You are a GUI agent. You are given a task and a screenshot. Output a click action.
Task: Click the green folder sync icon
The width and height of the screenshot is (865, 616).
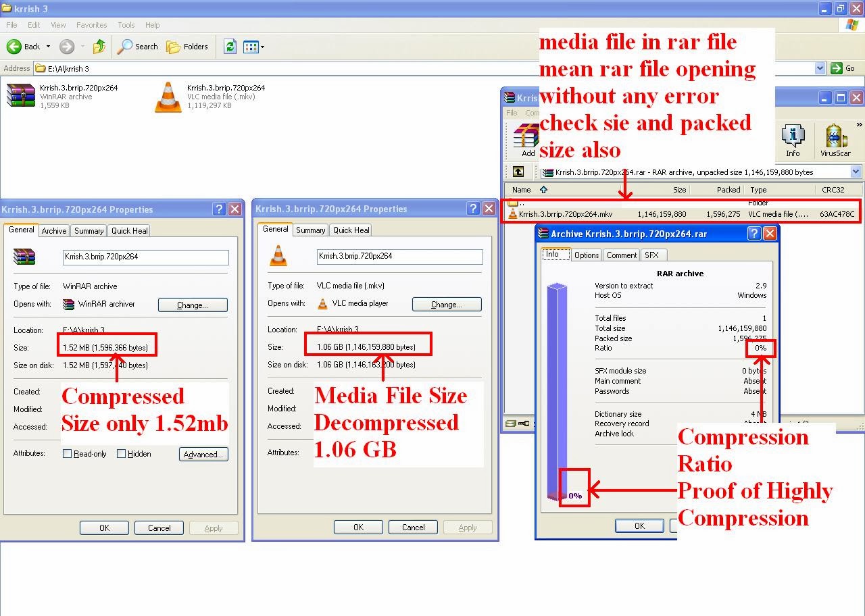click(230, 47)
